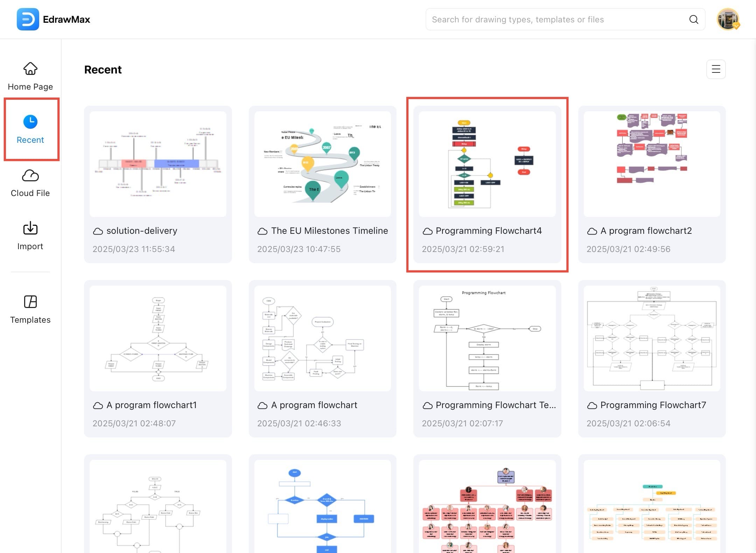This screenshot has width=756, height=553.
Task: Click the EdrawMax logo icon
Action: pos(28,19)
